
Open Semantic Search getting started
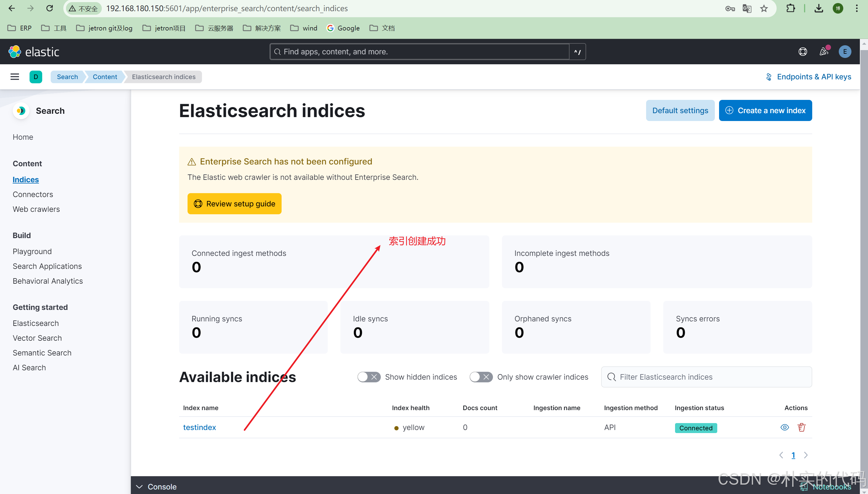point(42,353)
